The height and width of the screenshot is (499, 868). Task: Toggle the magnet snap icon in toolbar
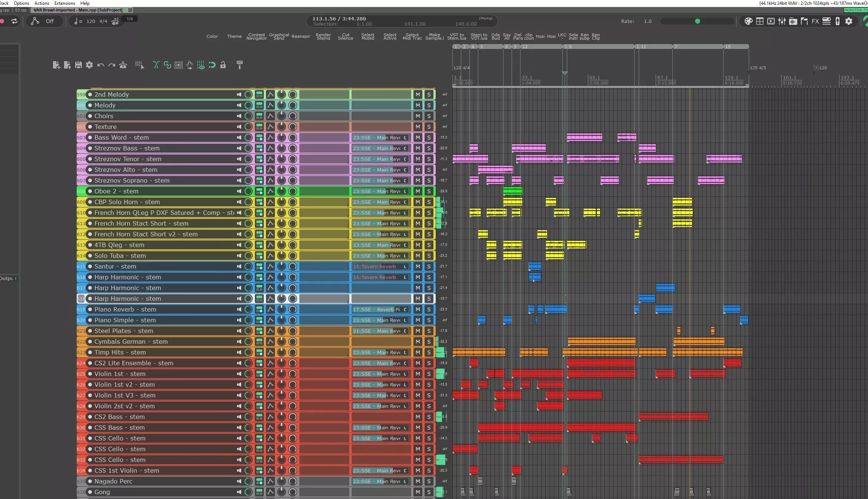pos(212,65)
